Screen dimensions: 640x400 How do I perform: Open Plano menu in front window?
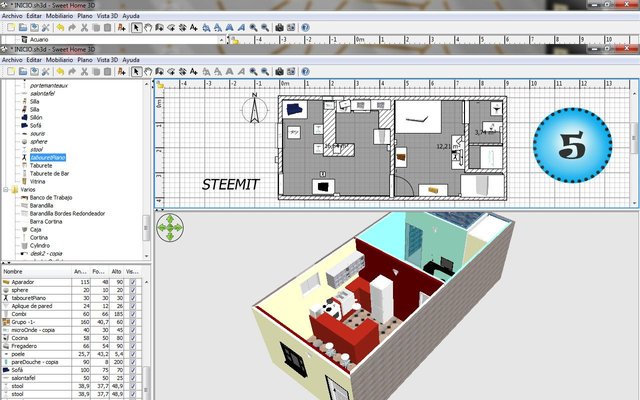pyautogui.click(x=85, y=60)
